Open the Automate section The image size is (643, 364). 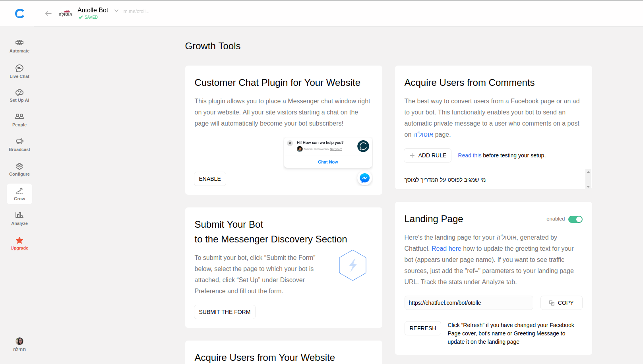pos(19,46)
